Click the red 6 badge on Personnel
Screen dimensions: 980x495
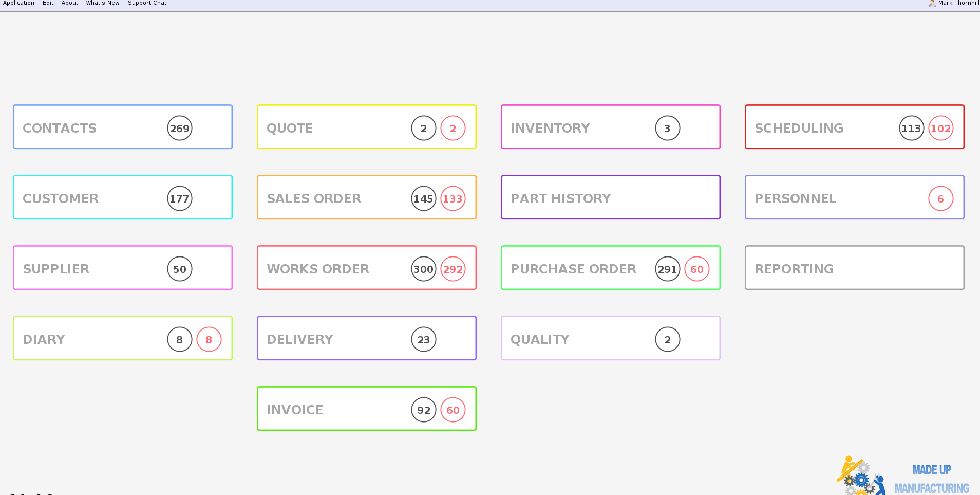click(x=940, y=199)
